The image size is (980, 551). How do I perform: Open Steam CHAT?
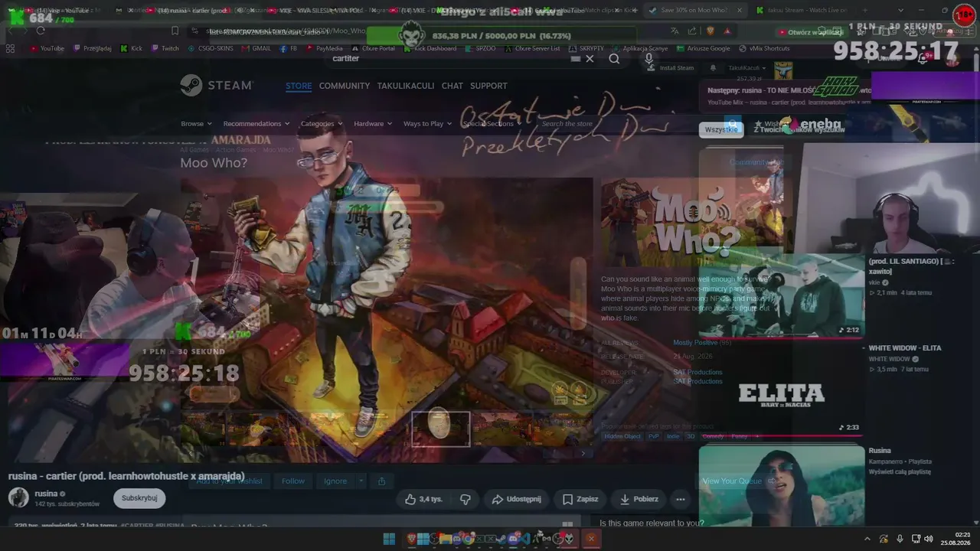(x=452, y=86)
